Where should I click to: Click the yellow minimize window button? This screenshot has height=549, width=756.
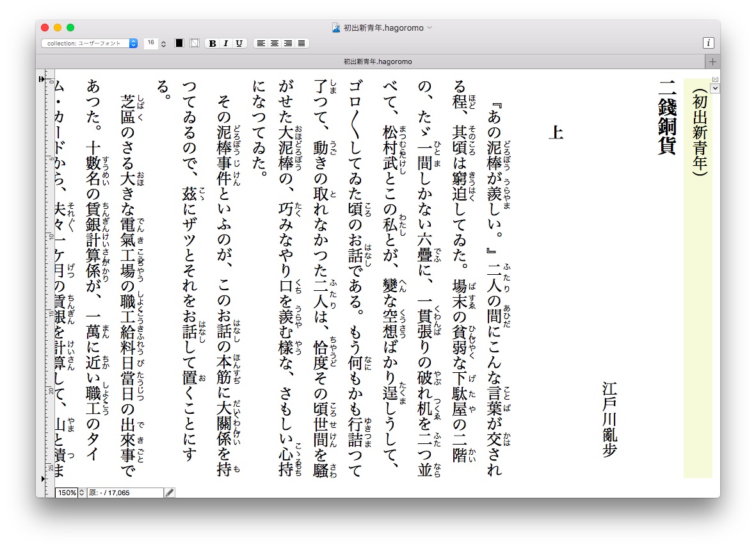pyautogui.click(x=58, y=28)
